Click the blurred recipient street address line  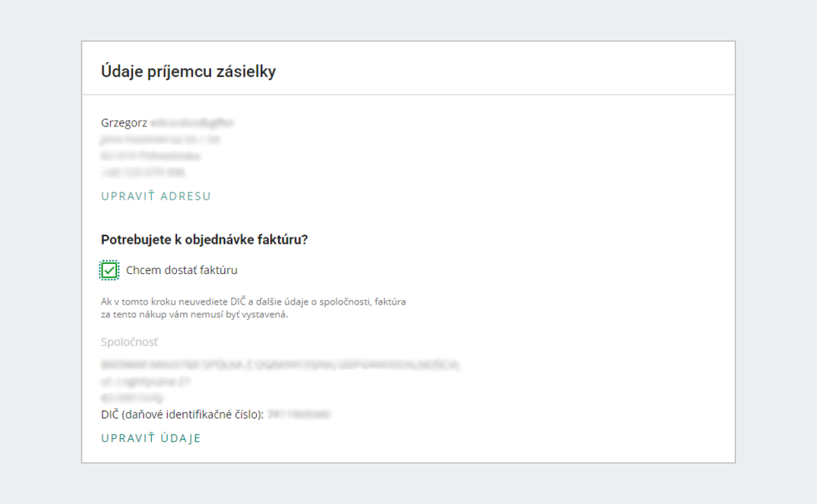point(161,139)
